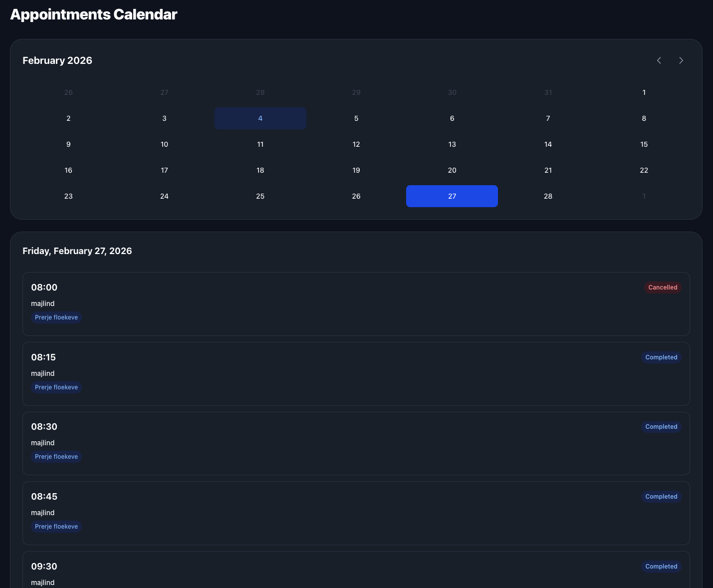Image resolution: width=713 pixels, height=588 pixels.
Task: Select February 9 date
Action: point(68,144)
